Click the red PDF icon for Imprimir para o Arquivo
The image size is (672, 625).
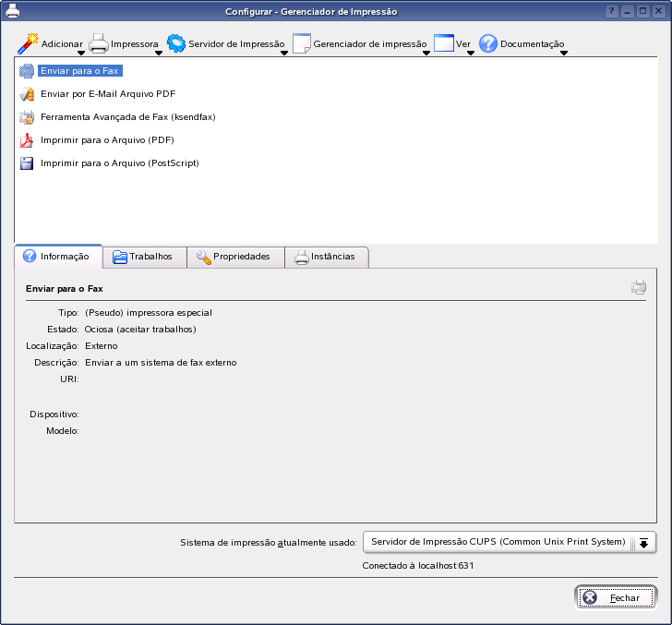(27, 140)
